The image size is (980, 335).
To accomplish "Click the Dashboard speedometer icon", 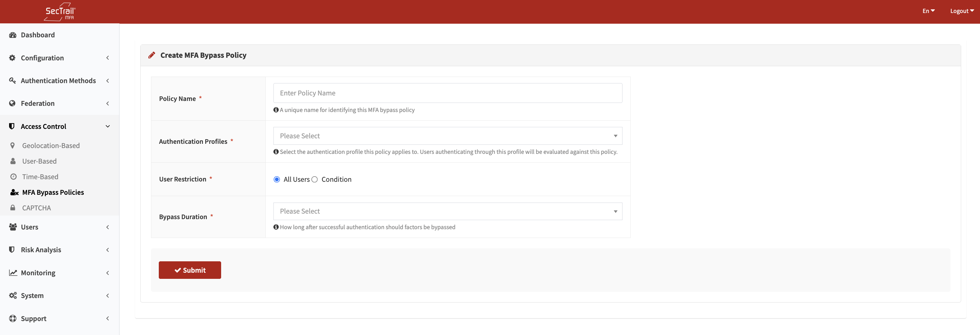I will click(x=13, y=35).
